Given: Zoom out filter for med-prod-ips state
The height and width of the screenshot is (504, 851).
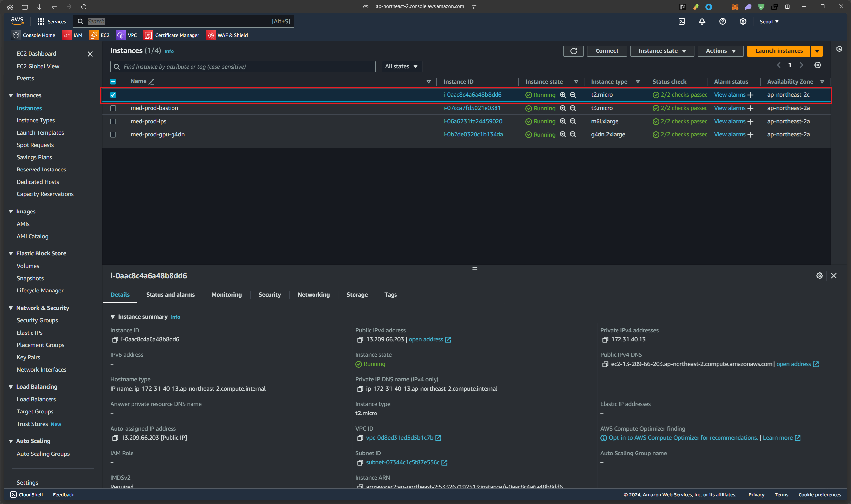Looking at the screenshot, I should pos(573,121).
